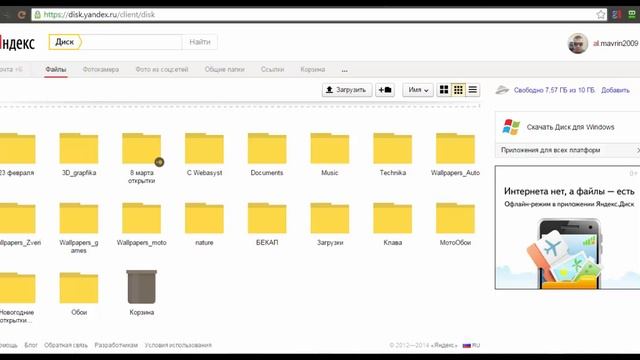Select the Ссылки tab

pyautogui.click(x=272, y=69)
